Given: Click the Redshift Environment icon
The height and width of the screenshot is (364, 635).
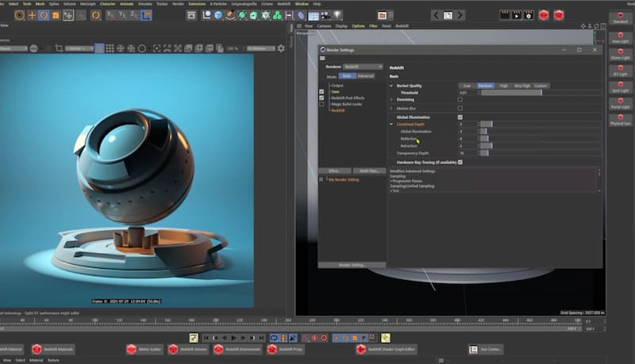Looking at the screenshot, I should click(219, 349).
